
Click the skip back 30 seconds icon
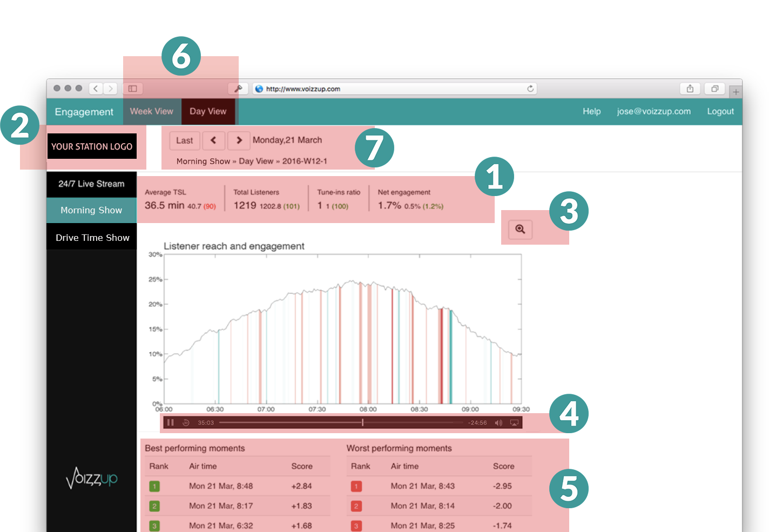186,422
